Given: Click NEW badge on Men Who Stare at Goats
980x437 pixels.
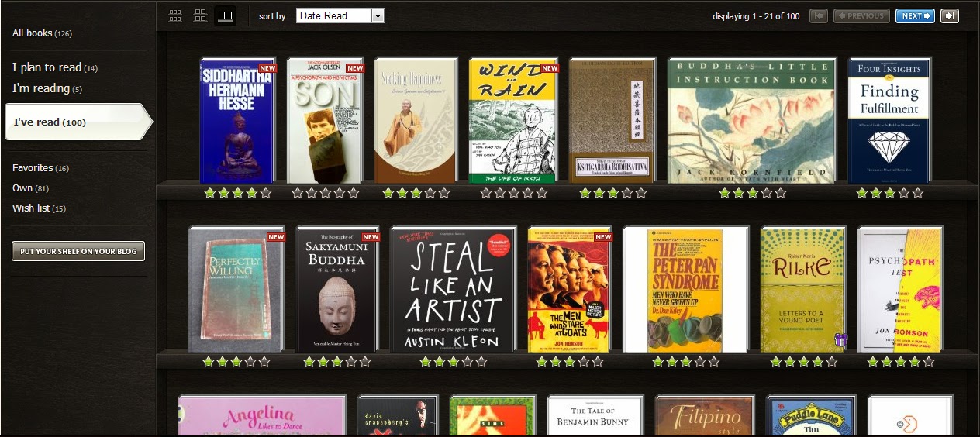Looking at the screenshot, I should [603, 237].
